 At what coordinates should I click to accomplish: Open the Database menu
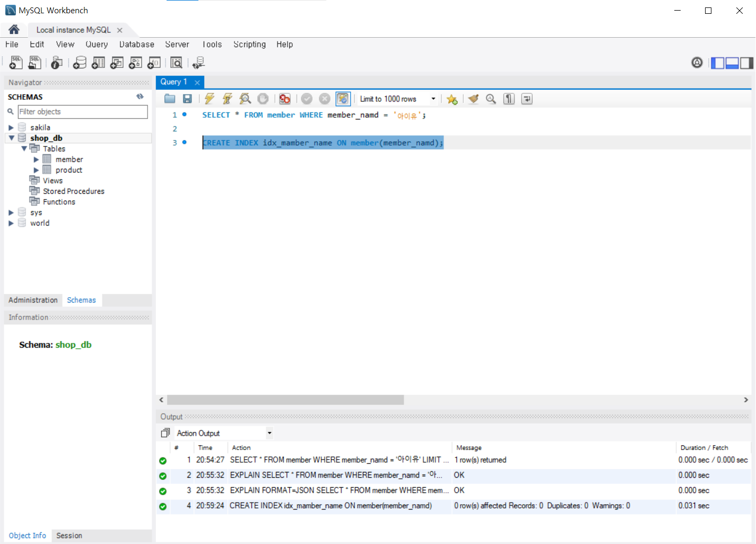pos(137,44)
